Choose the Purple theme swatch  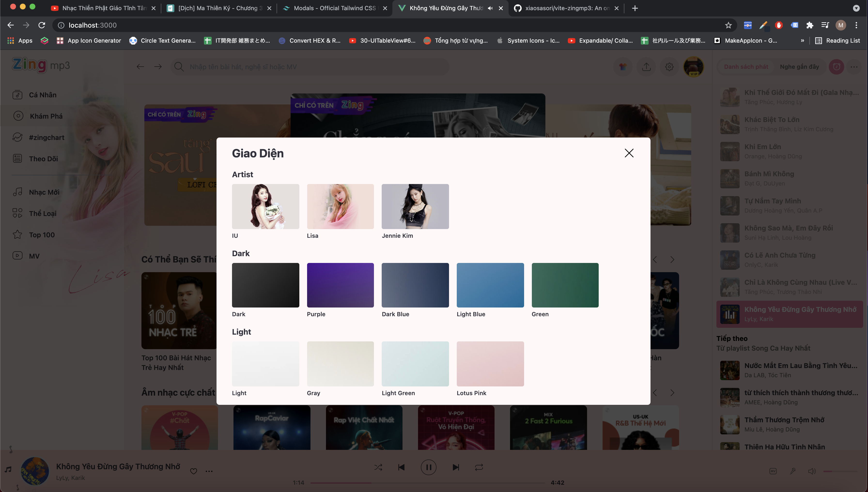click(340, 285)
